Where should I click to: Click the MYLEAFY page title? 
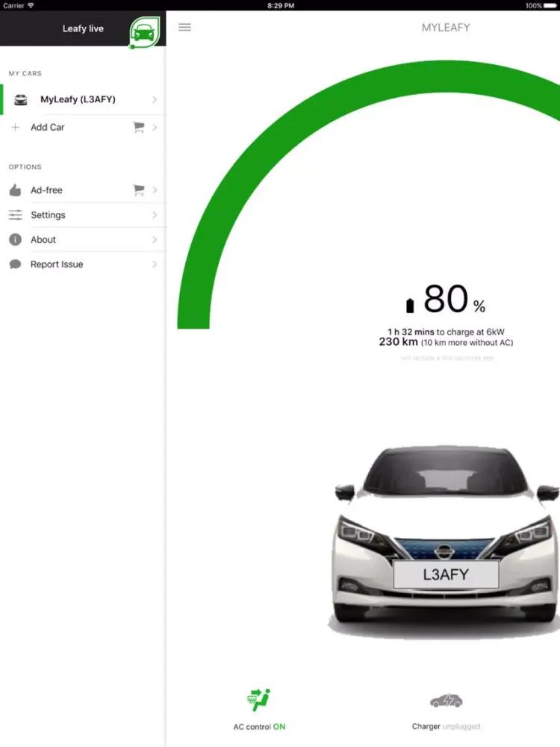click(446, 28)
